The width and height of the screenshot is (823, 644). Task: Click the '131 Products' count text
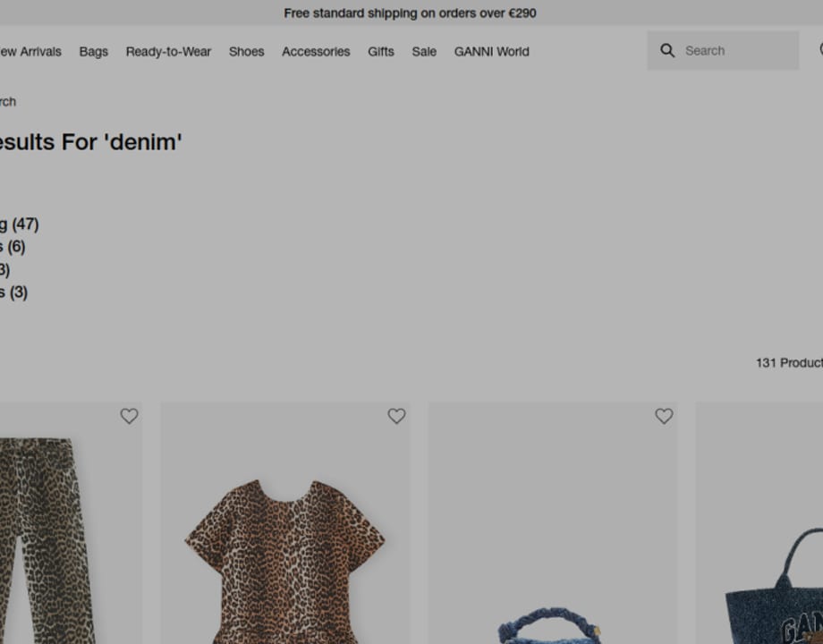pyautogui.click(x=789, y=362)
